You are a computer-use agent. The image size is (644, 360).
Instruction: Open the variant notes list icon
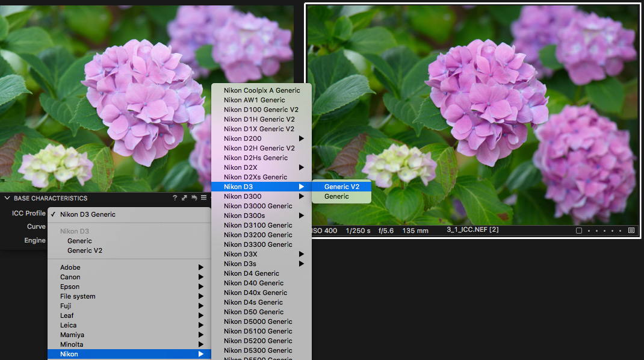[631, 231]
